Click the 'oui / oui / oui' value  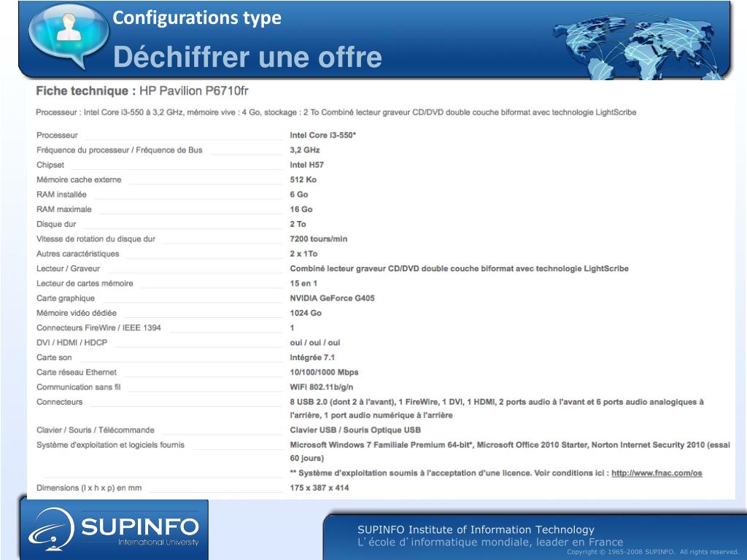[x=315, y=343]
